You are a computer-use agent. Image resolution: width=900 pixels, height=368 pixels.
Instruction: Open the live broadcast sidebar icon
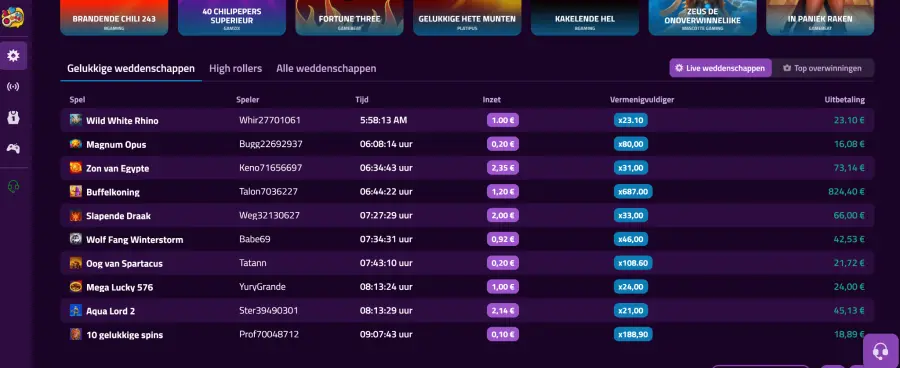(13, 87)
